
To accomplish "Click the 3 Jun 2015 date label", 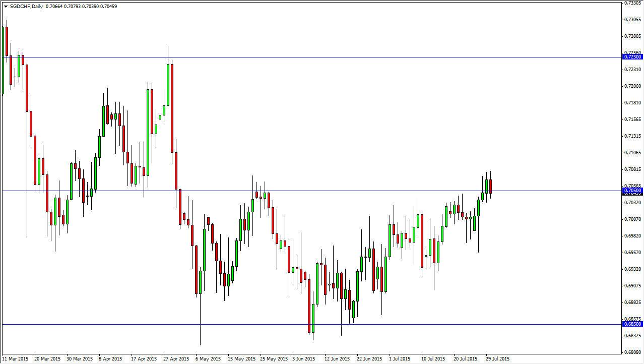I will [x=305, y=359].
